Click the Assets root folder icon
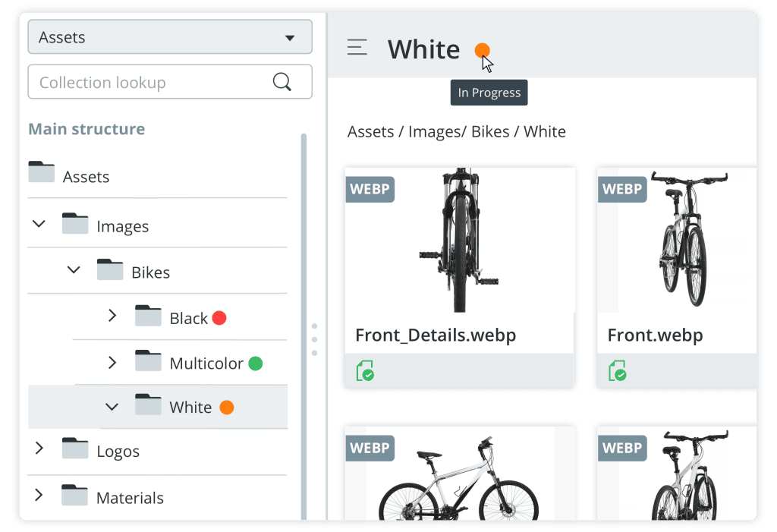This screenshot has width=777, height=532. (42, 173)
